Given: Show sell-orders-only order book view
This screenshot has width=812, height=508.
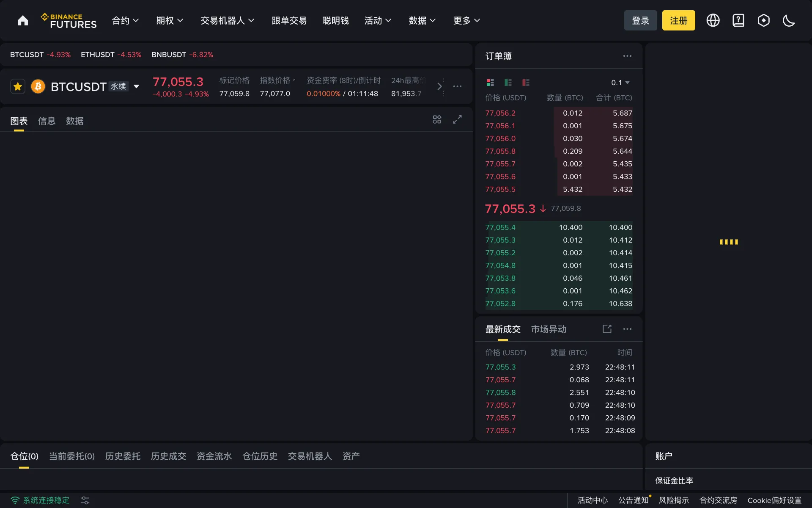Looking at the screenshot, I should coord(526,83).
